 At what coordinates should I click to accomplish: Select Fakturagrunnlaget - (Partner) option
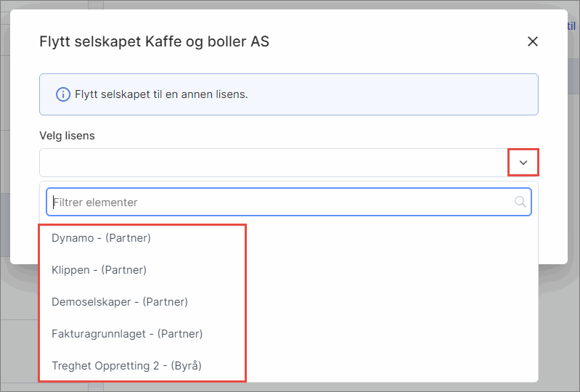pyautogui.click(x=127, y=333)
